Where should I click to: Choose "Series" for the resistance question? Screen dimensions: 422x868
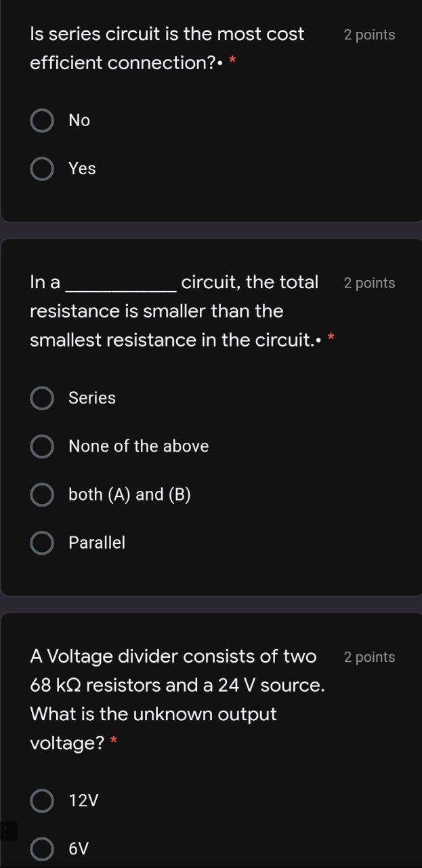[41, 398]
